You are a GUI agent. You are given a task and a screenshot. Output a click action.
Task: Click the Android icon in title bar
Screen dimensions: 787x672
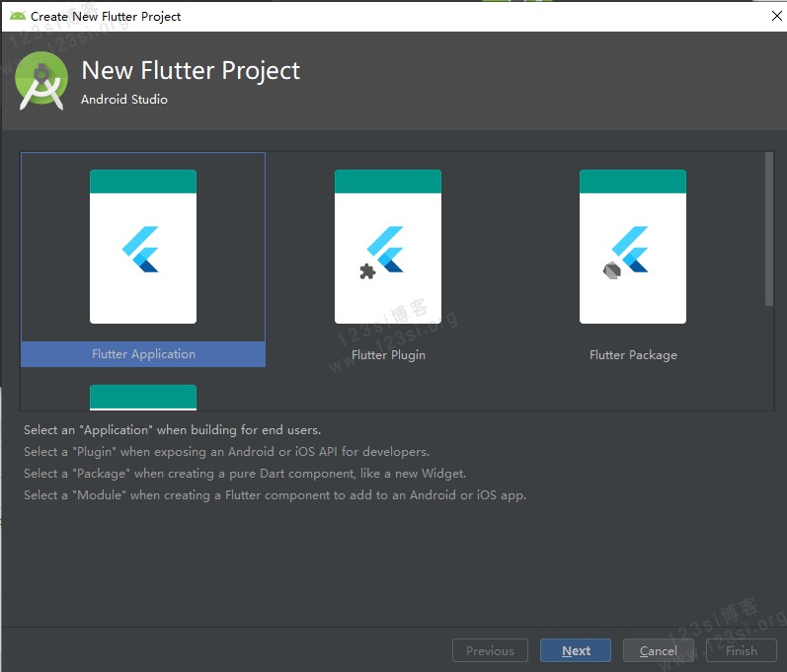point(18,16)
